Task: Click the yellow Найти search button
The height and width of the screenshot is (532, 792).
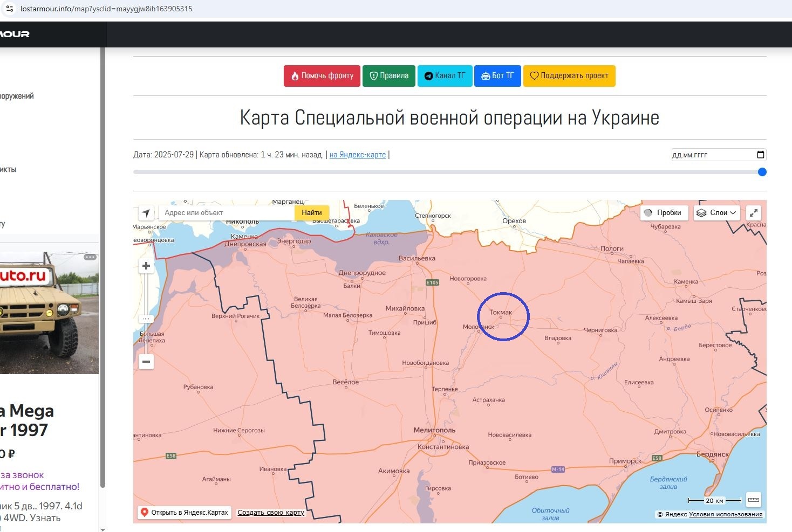Action: (312, 213)
